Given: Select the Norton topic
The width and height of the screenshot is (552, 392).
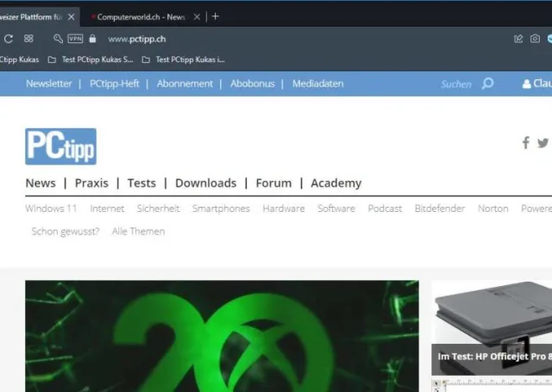Looking at the screenshot, I should pyautogui.click(x=492, y=208).
